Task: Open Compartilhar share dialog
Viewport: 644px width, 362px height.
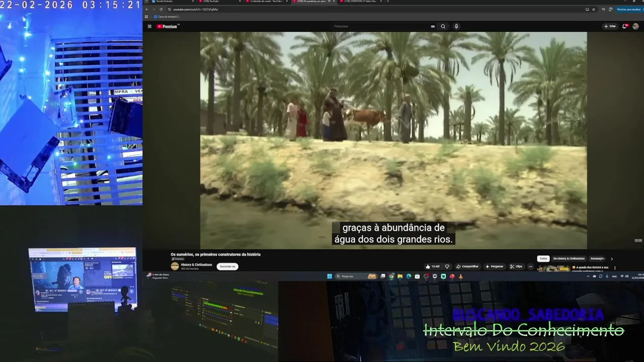Action: pos(467,266)
